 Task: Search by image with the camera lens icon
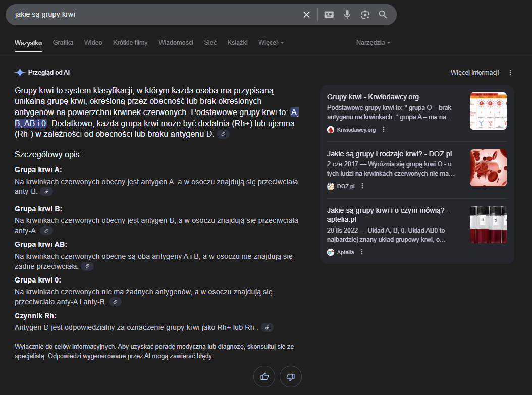[x=365, y=15]
